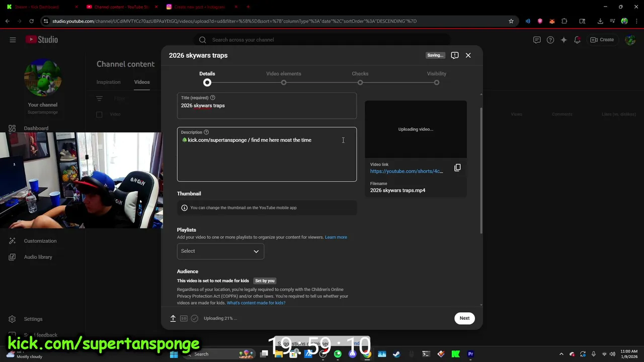Open the Chrome extensions puzzle icon
644x362 pixels.
[x=564, y=21]
